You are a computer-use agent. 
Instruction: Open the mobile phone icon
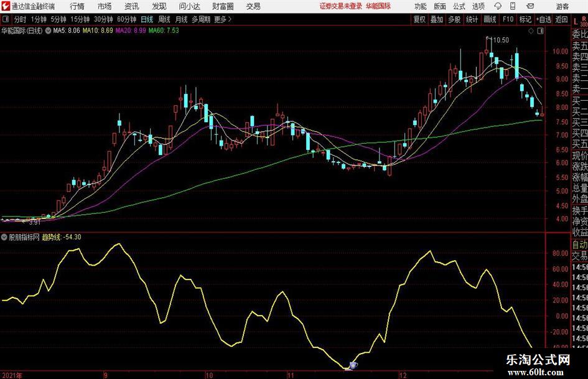[x=513, y=6]
